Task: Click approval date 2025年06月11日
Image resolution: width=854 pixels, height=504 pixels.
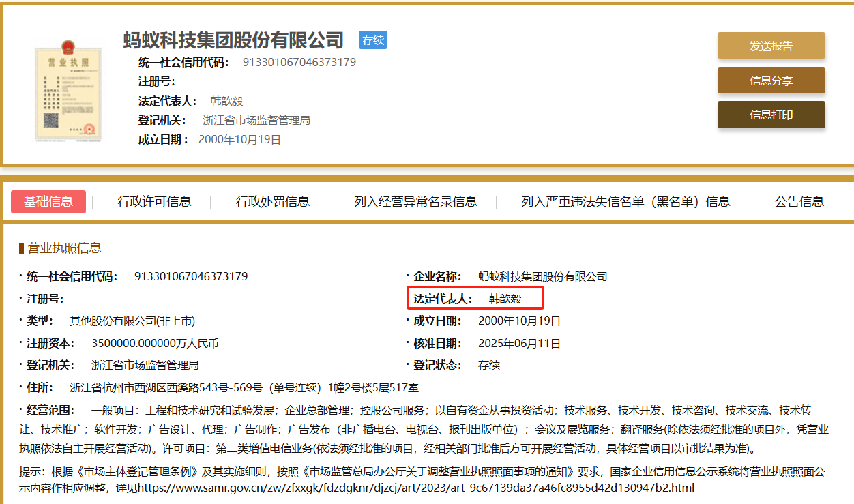Action: click(x=519, y=344)
